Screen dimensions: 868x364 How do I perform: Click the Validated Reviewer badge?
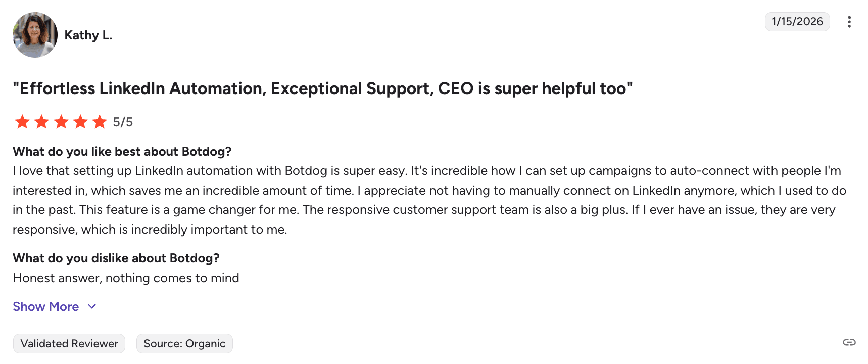coord(69,344)
